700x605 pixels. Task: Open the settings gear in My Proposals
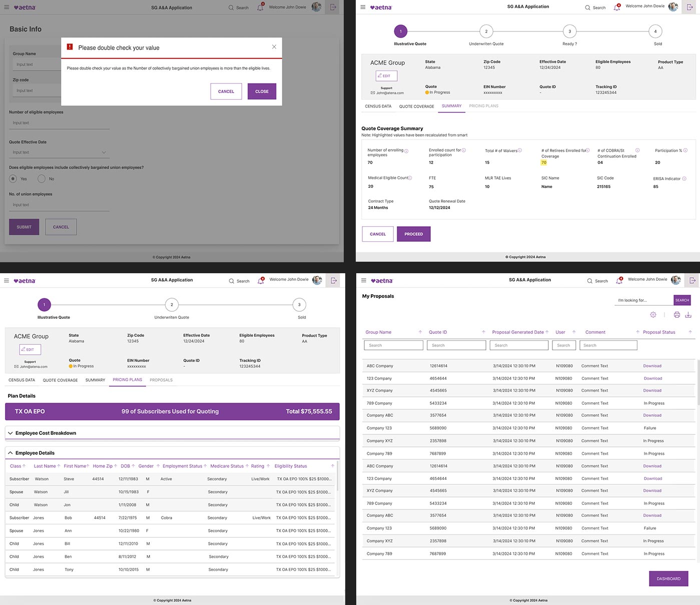[x=653, y=315]
